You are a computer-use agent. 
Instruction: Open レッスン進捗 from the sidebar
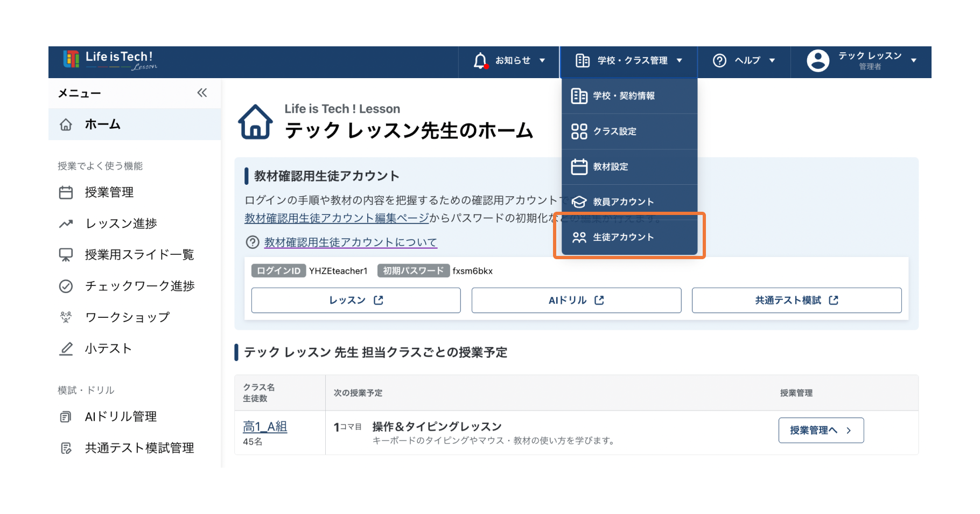[x=121, y=224]
